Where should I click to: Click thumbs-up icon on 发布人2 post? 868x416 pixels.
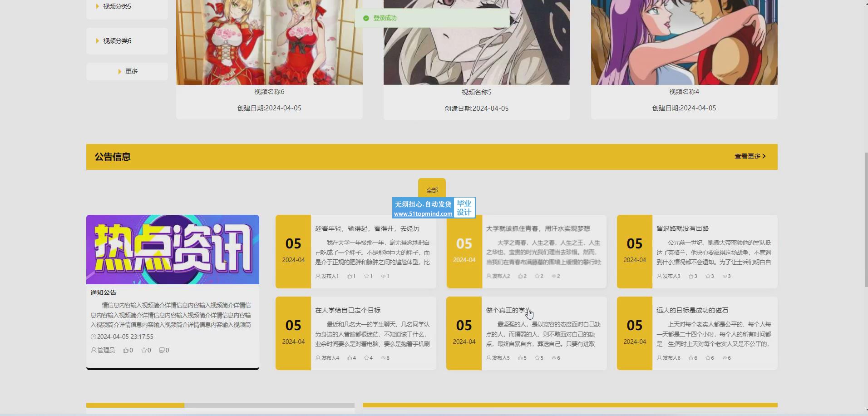(520, 276)
